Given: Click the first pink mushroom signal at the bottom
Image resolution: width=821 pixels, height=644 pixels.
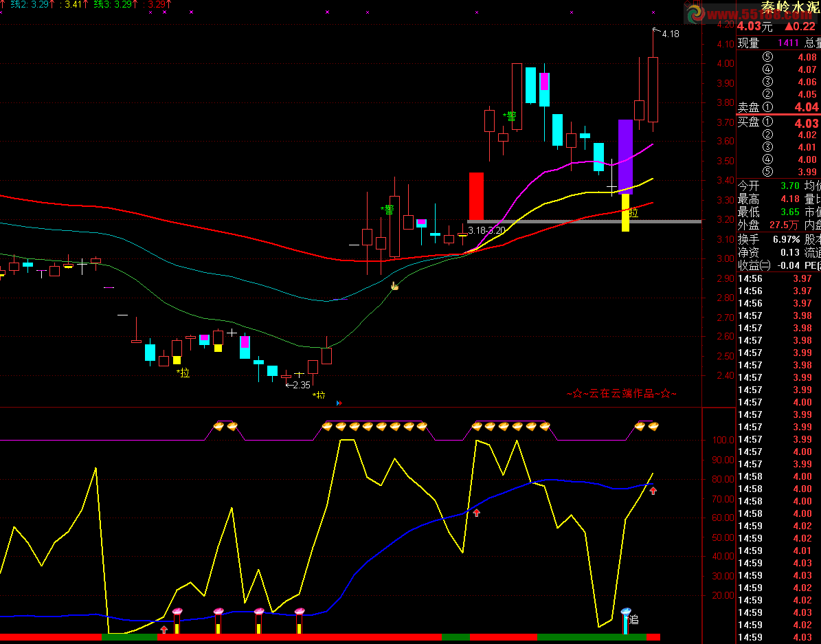Looking at the screenshot, I should 177,612.
